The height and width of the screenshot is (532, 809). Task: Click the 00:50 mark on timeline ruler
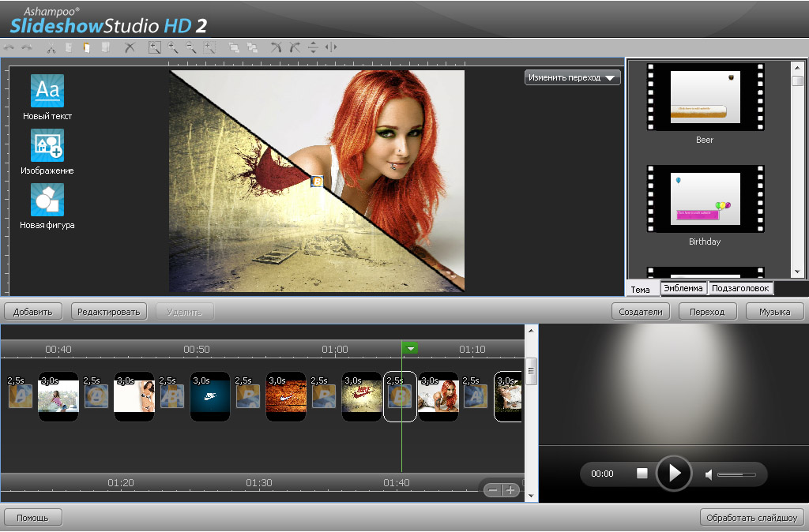pyautogui.click(x=197, y=350)
